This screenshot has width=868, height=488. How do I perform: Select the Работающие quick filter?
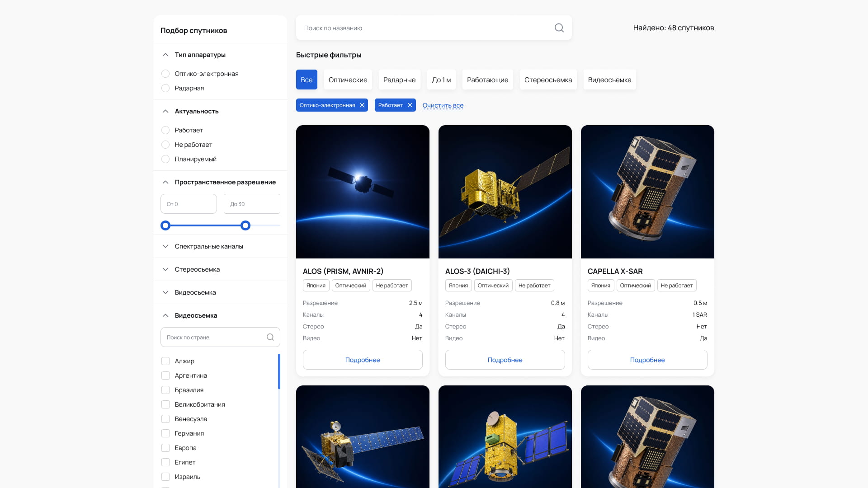pyautogui.click(x=487, y=80)
